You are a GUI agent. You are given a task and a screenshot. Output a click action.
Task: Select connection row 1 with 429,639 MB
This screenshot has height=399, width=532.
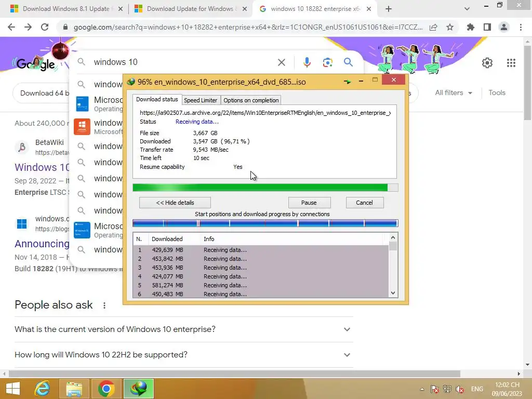[x=261, y=250]
